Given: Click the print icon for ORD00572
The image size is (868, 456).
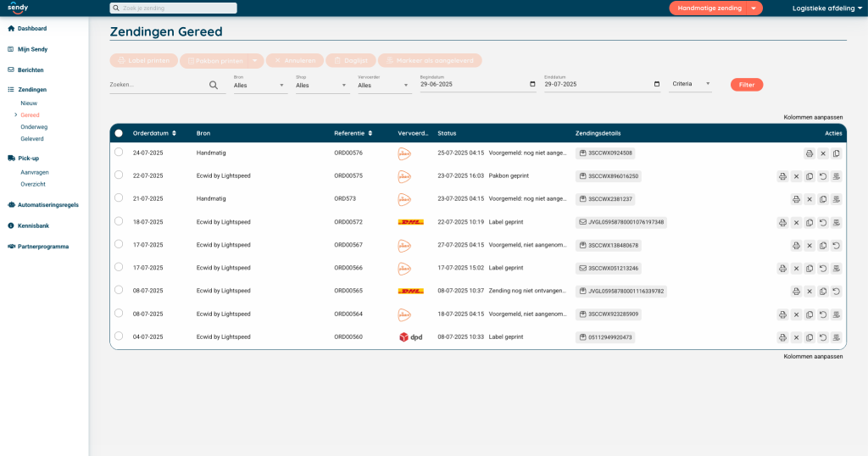Looking at the screenshot, I should pos(782,222).
